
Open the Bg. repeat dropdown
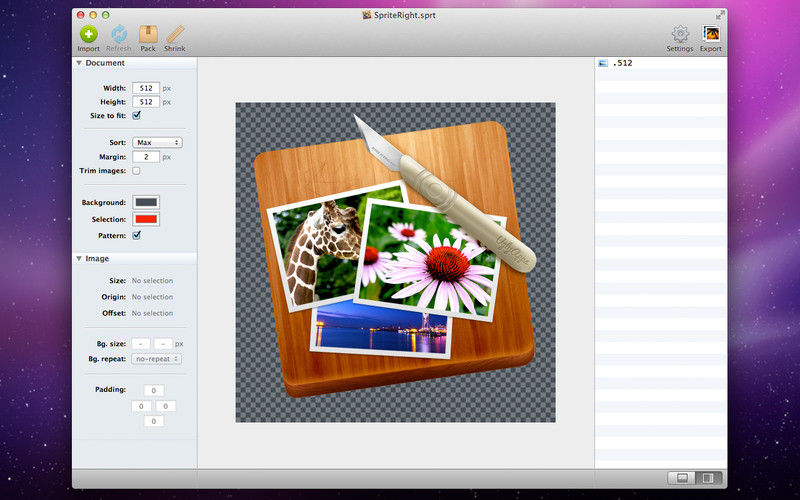pos(157,359)
